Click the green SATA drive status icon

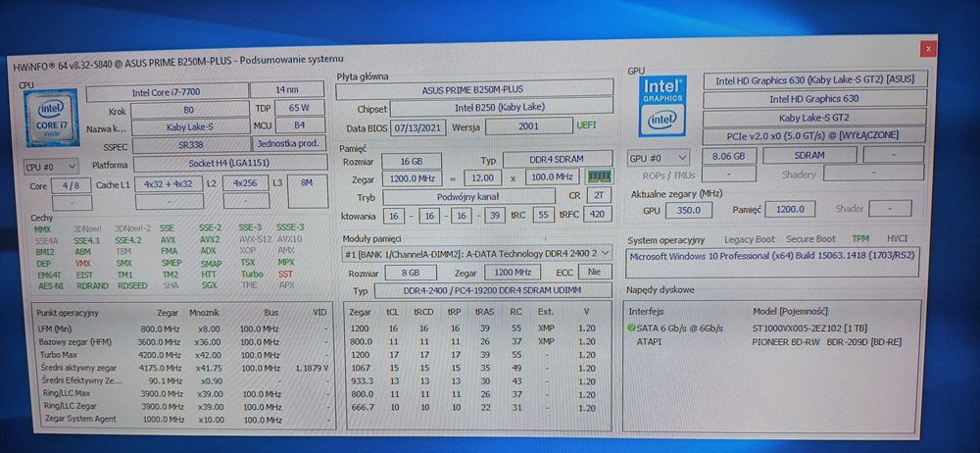pyautogui.click(x=632, y=327)
